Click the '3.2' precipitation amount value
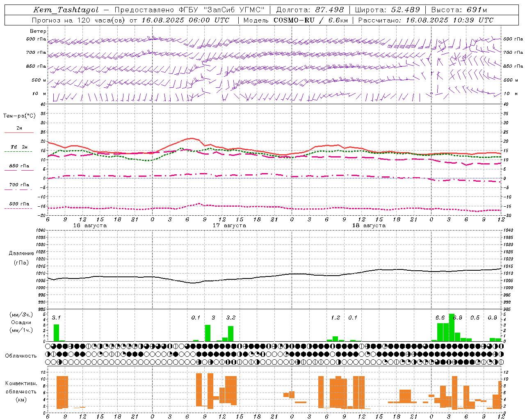 point(231,317)
